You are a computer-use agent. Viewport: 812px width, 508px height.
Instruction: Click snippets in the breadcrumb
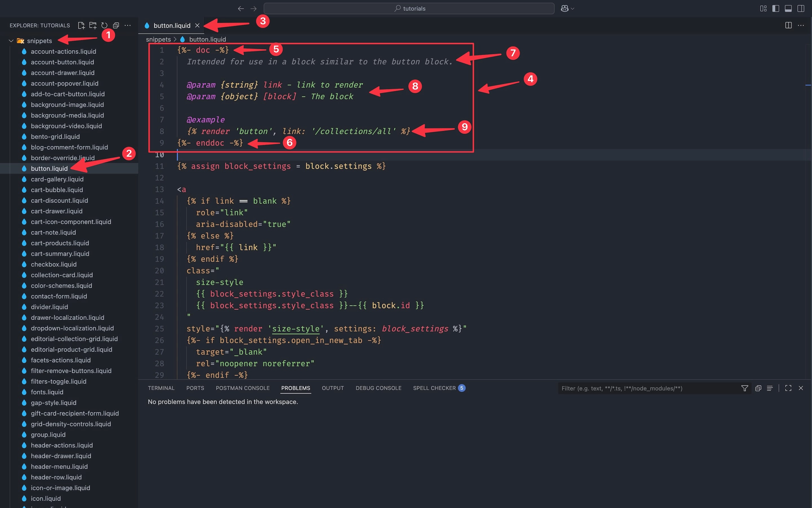tap(158, 39)
